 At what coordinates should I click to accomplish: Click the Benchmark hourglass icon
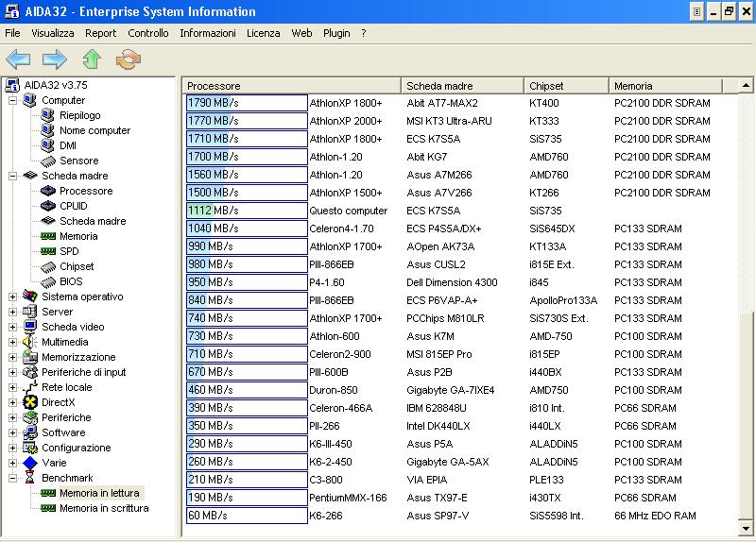point(28,478)
